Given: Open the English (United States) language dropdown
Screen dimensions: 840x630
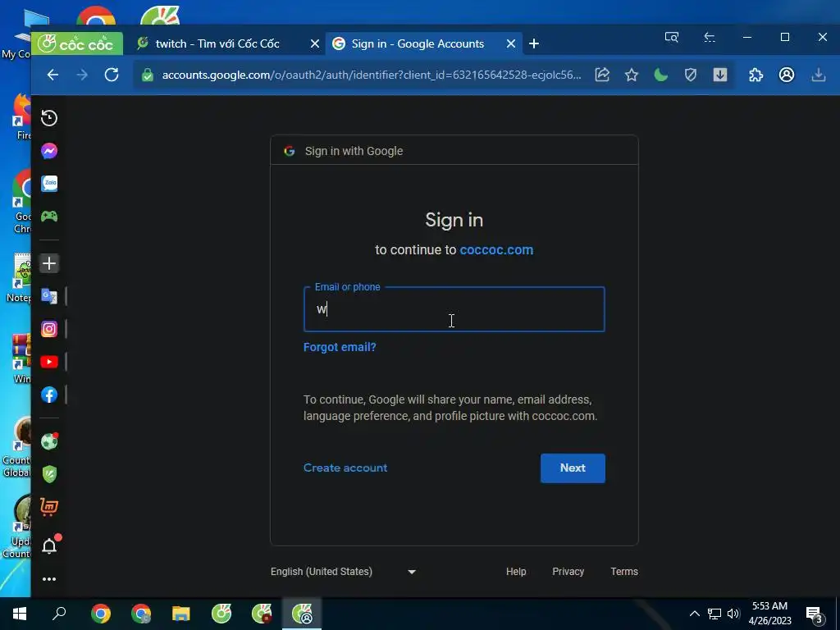Looking at the screenshot, I should click(x=344, y=572).
